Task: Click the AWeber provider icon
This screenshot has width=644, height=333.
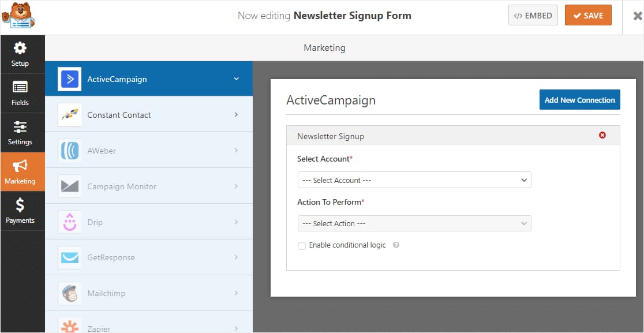Action: [x=69, y=149]
